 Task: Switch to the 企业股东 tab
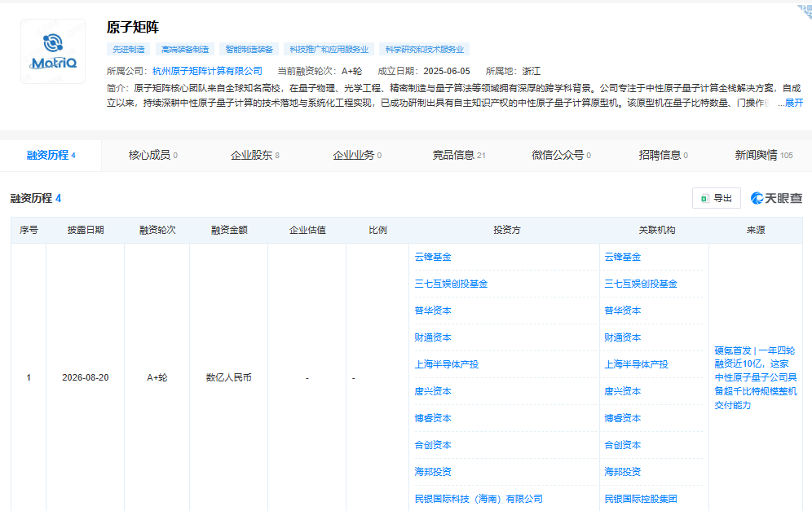pos(255,155)
